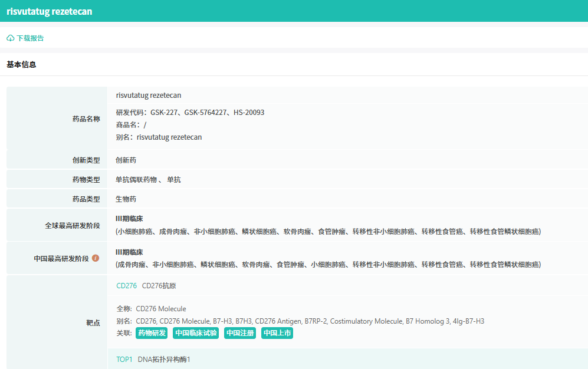Image resolution: width=588 pixels, height=369 pixels.
Task: Click the cloud download icon
Action: (x=11, y=38)
